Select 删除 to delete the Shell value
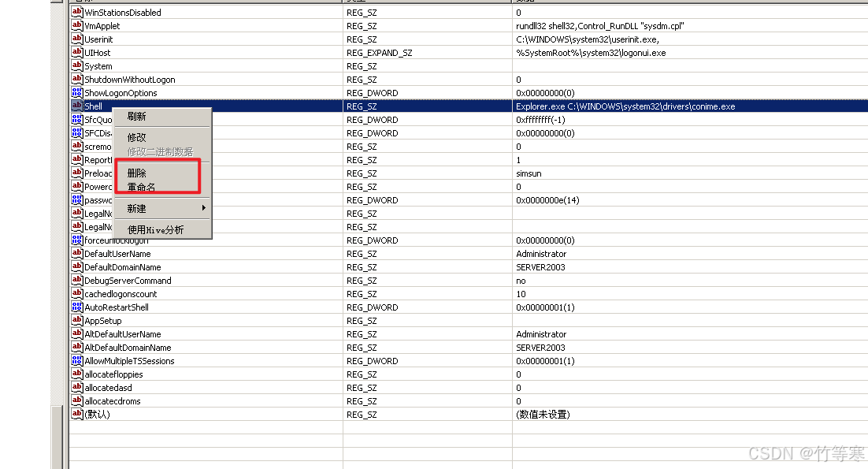The image size is (868, 469). click(x=137, y=173)
